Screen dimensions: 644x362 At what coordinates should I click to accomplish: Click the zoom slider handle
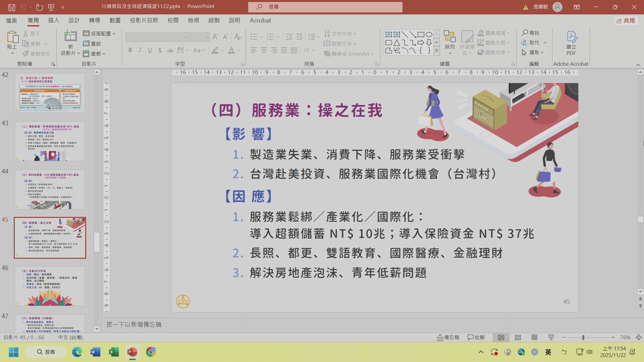[583, 338]
